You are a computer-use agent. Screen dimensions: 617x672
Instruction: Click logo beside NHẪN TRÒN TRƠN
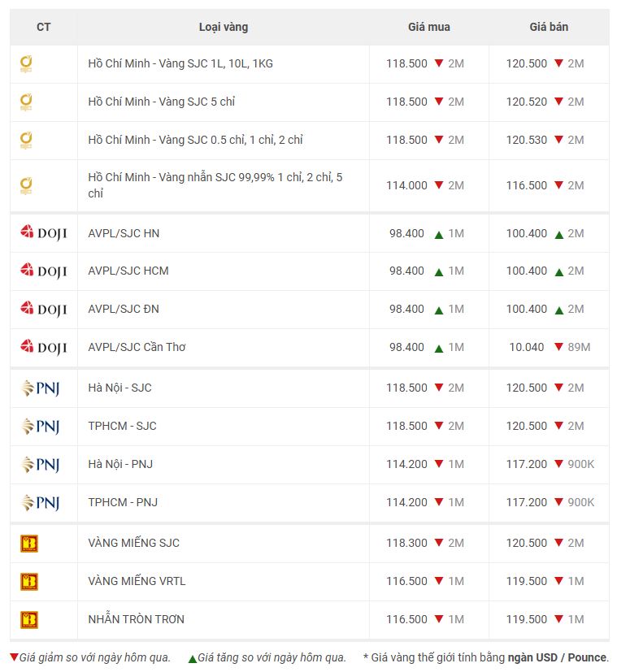(x=28, y=619)
